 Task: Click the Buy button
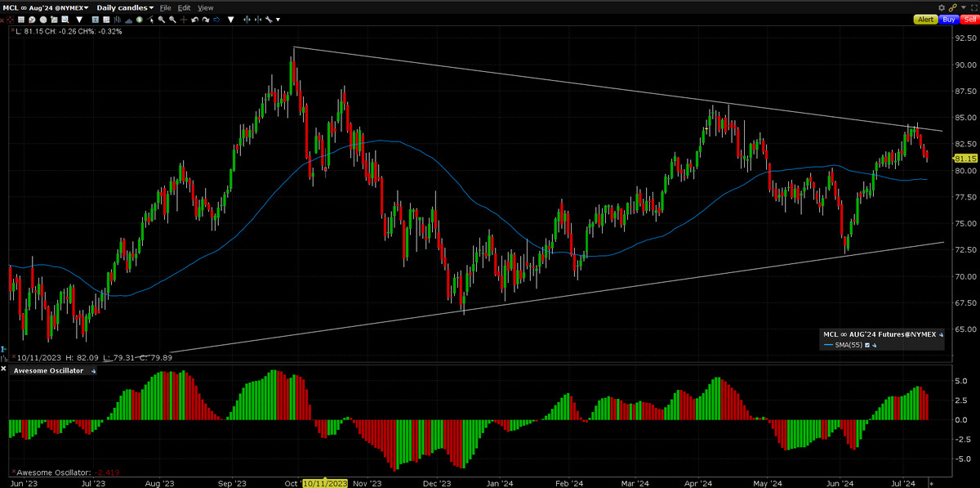coord(949,19)
